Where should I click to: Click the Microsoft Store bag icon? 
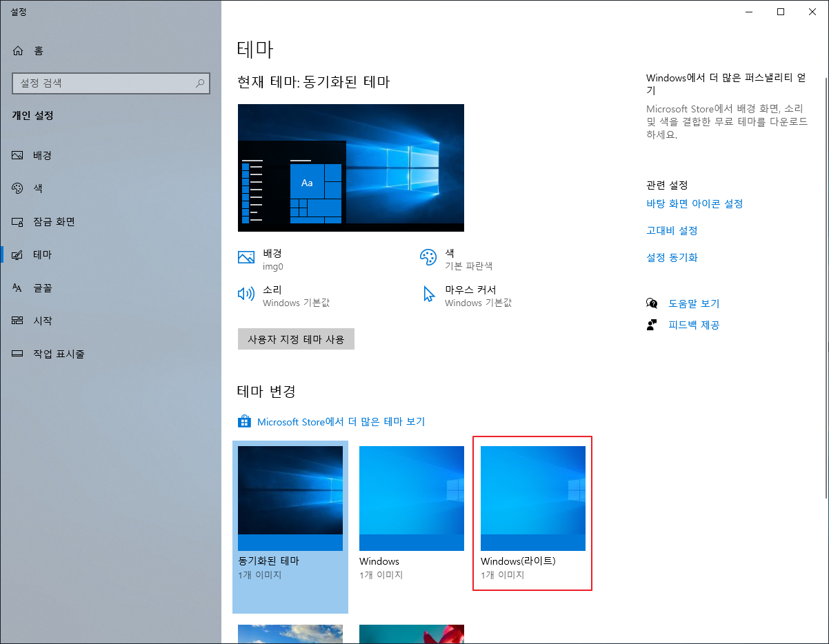(x=243, y=421)
